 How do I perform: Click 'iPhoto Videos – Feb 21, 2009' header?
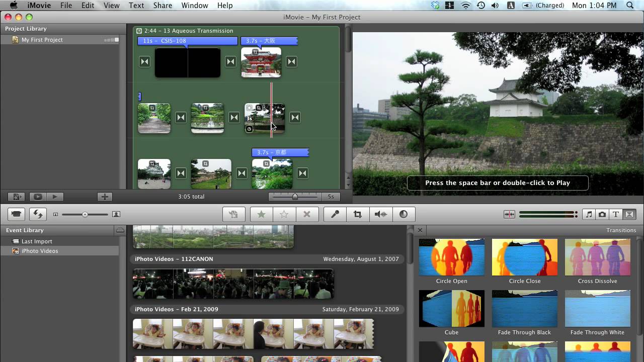(177, 309)
